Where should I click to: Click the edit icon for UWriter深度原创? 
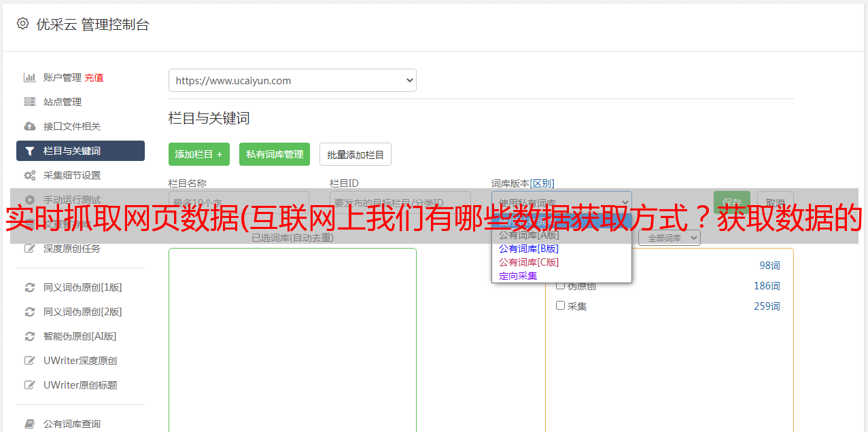point(29,361)
